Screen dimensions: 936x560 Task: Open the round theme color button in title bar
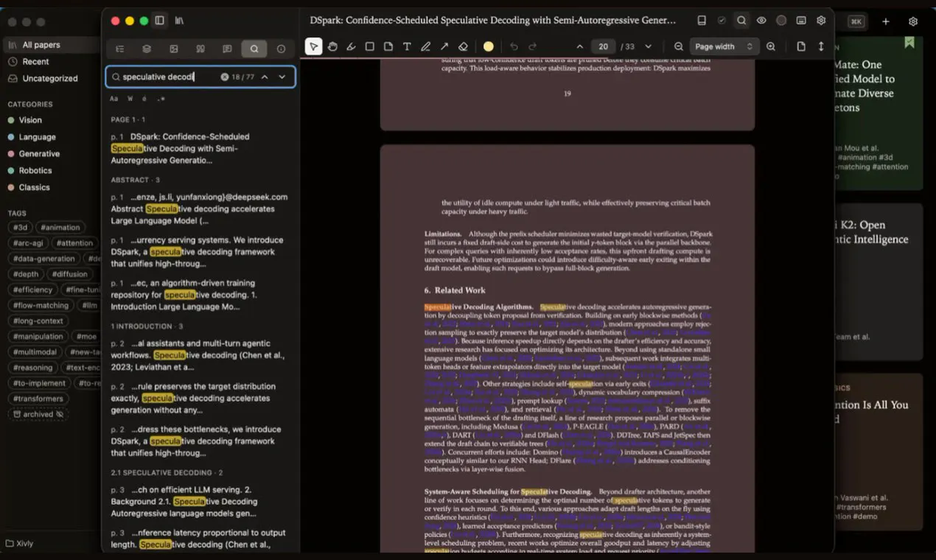click(x=781, y=21)
